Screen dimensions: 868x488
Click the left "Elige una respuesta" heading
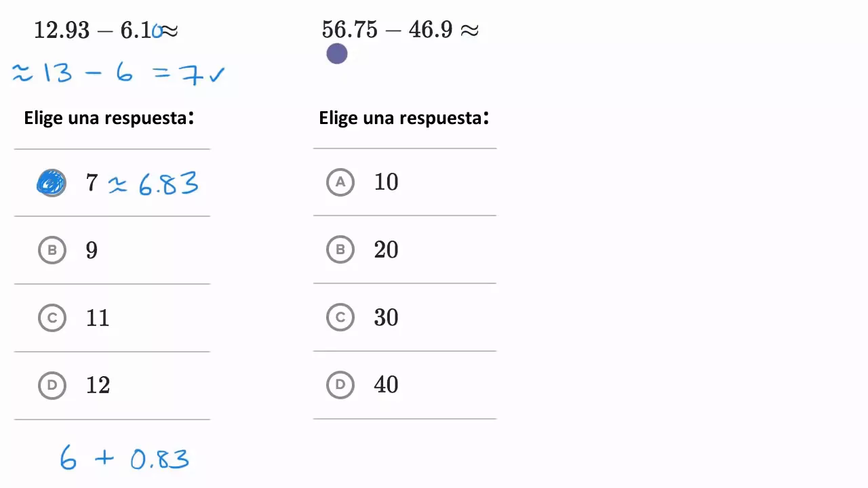[109, 118]
